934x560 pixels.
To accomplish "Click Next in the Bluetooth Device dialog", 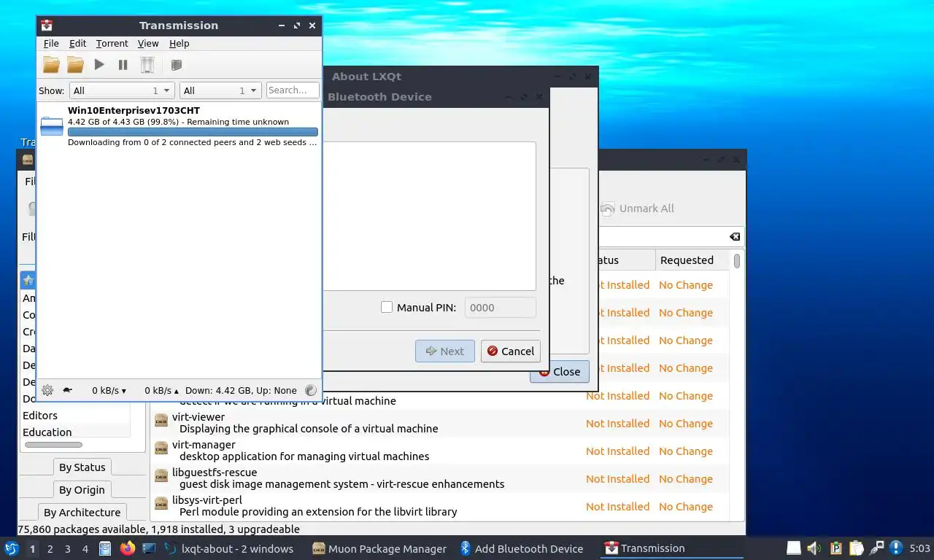I will coord(445,351).
